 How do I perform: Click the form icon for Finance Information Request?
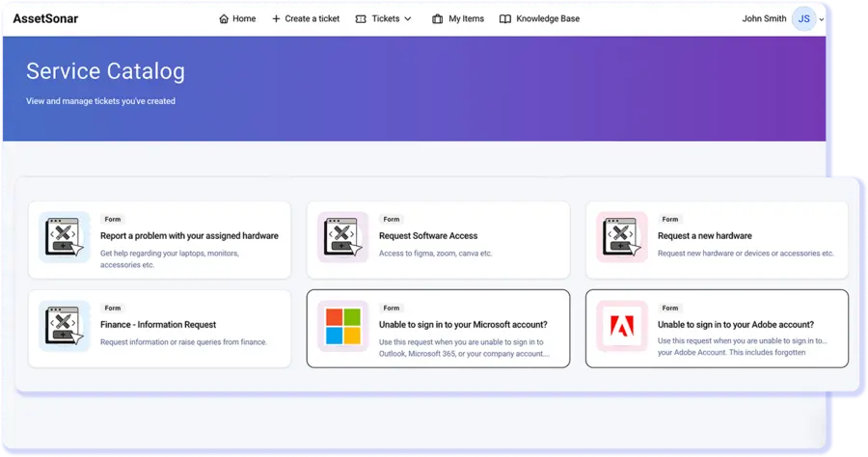[65, 326]
